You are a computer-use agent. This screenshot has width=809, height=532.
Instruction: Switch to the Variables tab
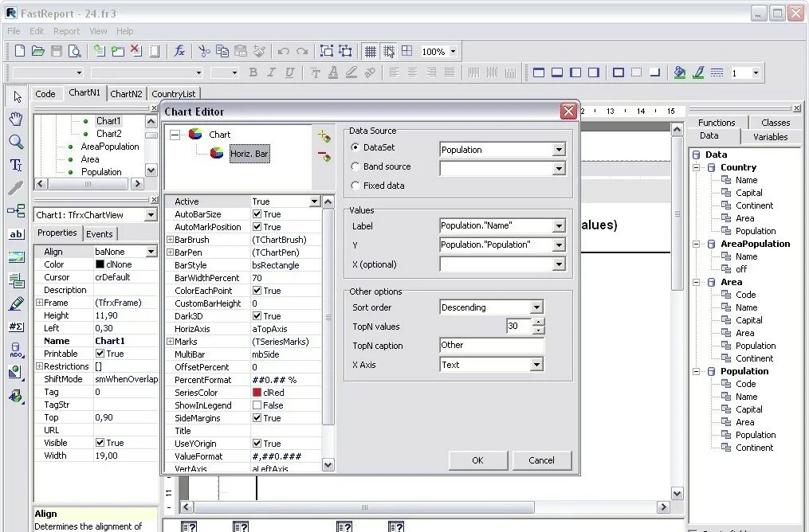click(770, 137)
